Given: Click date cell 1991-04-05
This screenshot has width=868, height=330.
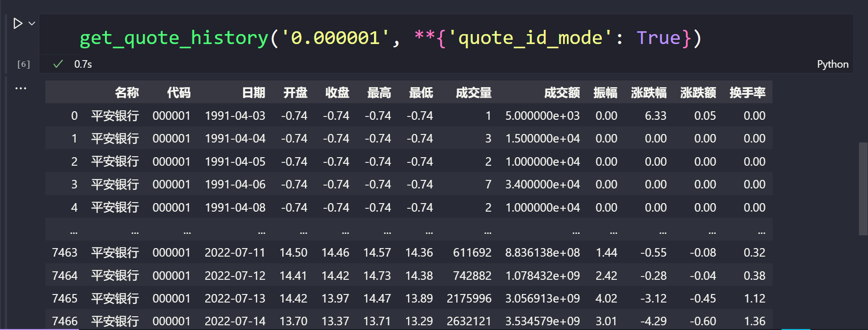Looking at the screenshot, I should click(x=235, y=162).
